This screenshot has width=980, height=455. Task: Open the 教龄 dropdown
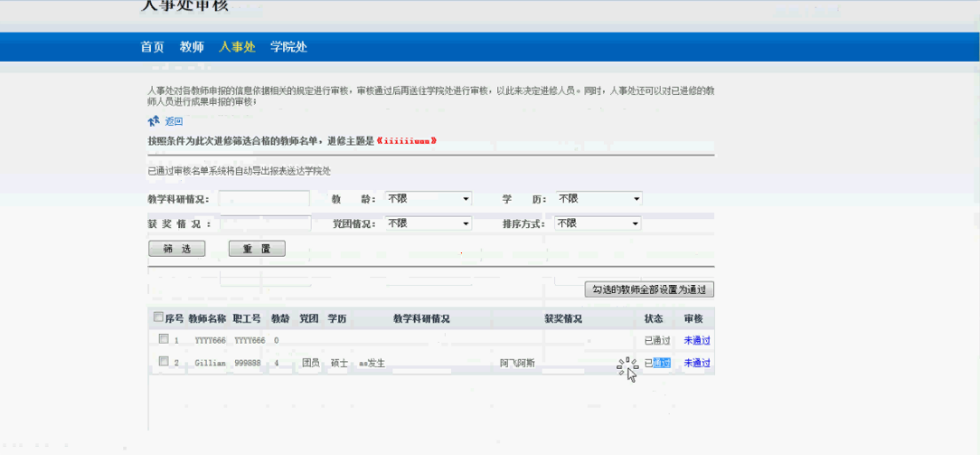pos(429,199)
